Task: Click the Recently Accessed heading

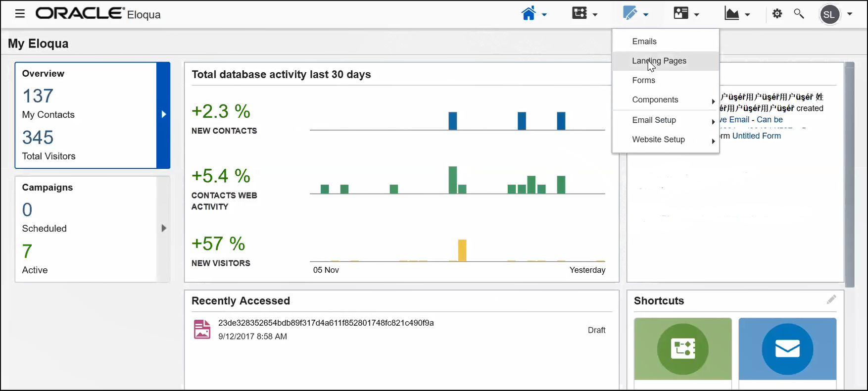Action: [x=241, y=301]
